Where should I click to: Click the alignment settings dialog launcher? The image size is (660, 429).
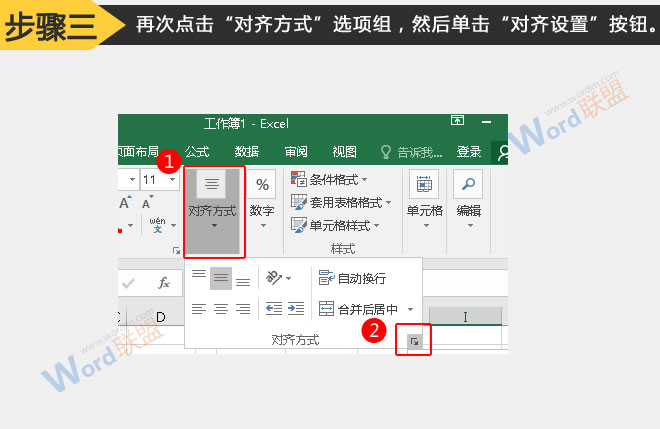click(x=415, y=342)
